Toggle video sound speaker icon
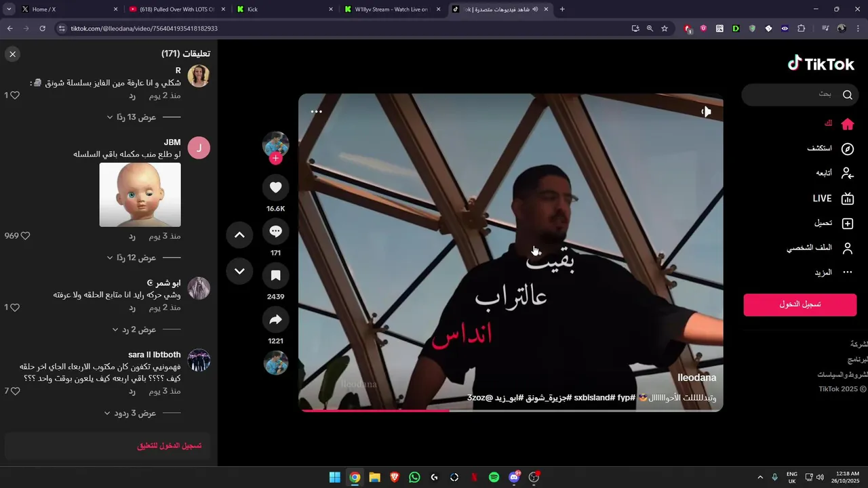This screenshot has width=868, height=488. (x=706, y=112)
